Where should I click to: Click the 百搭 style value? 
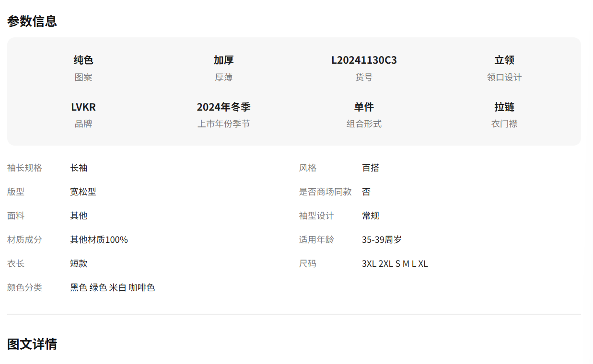point(371,168)
